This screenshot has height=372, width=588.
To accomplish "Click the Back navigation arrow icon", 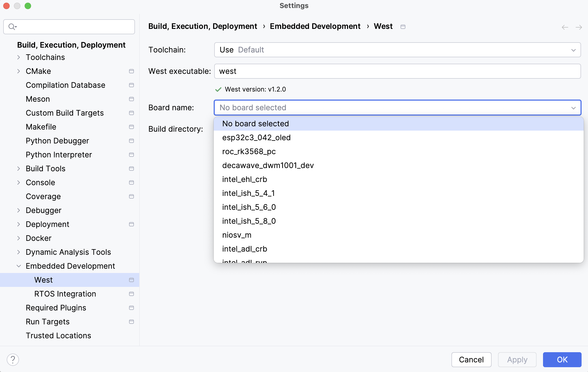I will 565,27.
